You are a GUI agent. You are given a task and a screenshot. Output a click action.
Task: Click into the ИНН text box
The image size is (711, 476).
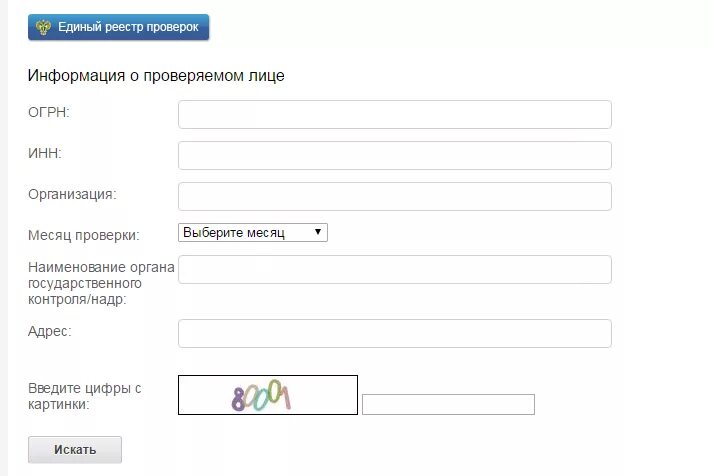point(394,155)
